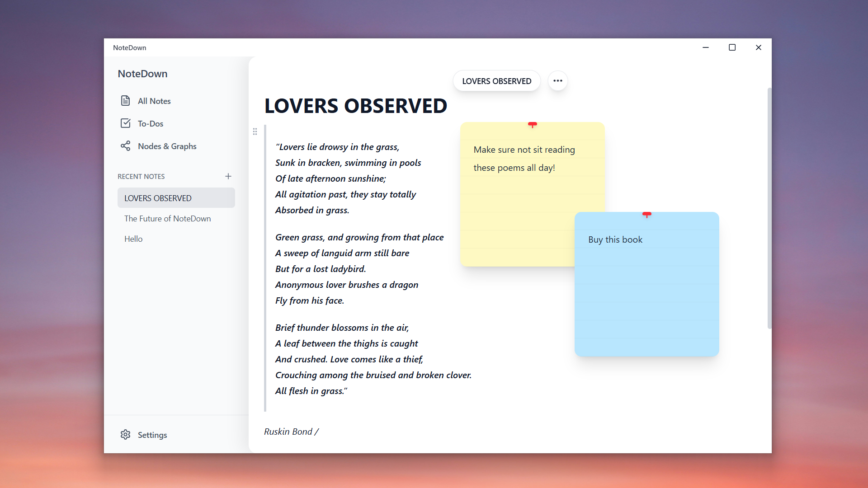This screenshot has height=488, width=868.
Task: Open 'The Future of NoteDown' note
Action: 167,218
